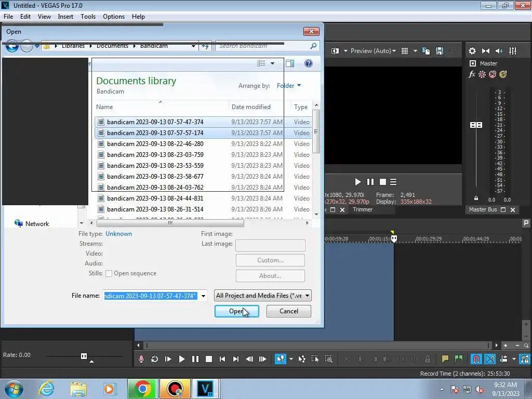Viewport: 532px width, 399px height.
Task: Click Play From Start in transport bar
Action: pyautogui.click(x=168, y=359)
